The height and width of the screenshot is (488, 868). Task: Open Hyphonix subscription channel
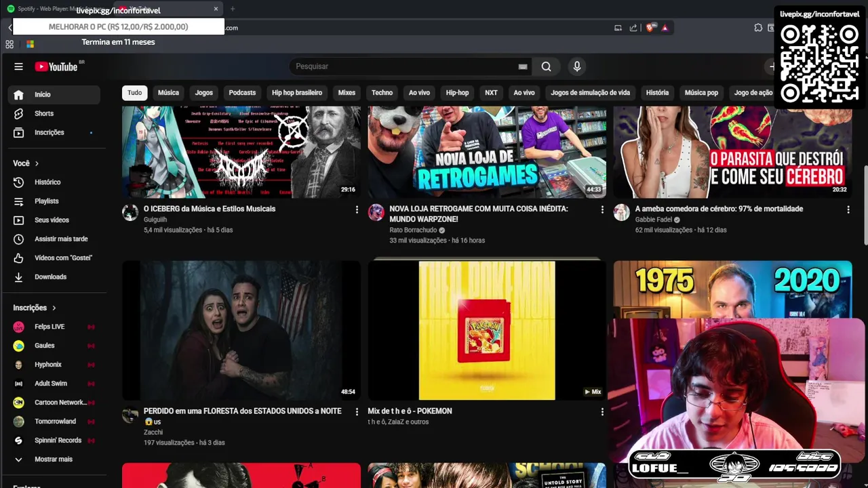coord(56,365)
